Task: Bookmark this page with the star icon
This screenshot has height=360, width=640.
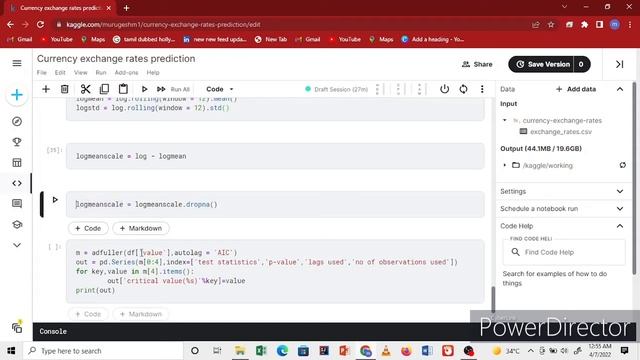Action: click(x=551, y=24)
